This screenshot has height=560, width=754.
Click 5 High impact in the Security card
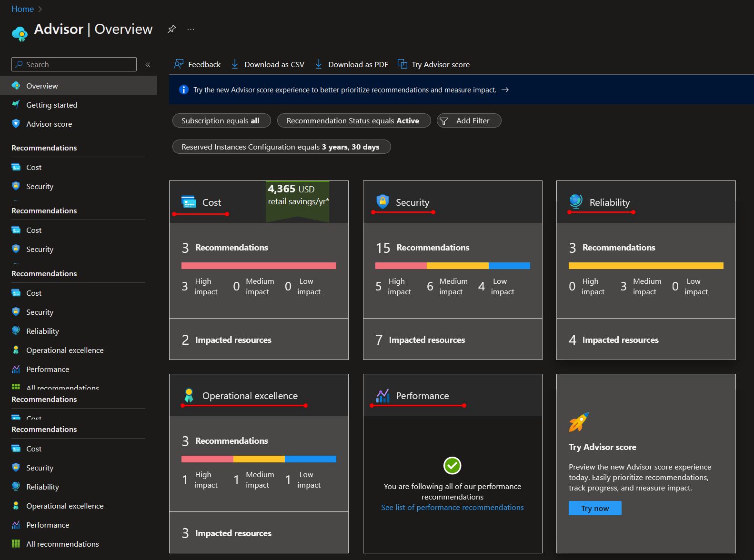tap(393, 286)
